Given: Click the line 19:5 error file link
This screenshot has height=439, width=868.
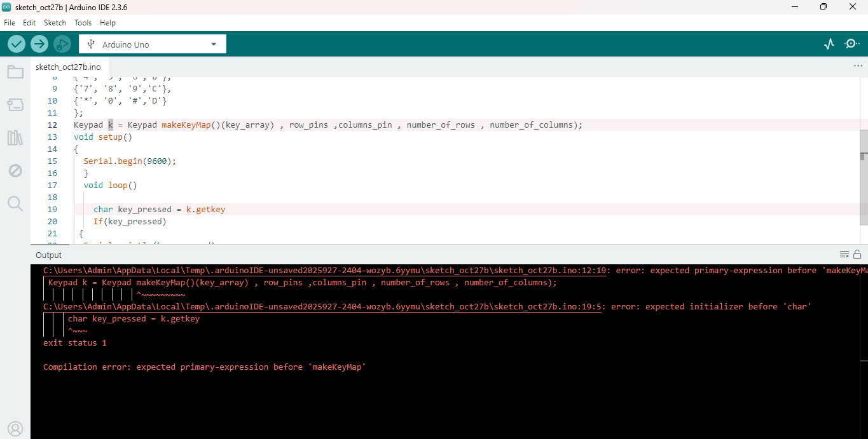Looking at the screenshot, I should tap(318, 306).
